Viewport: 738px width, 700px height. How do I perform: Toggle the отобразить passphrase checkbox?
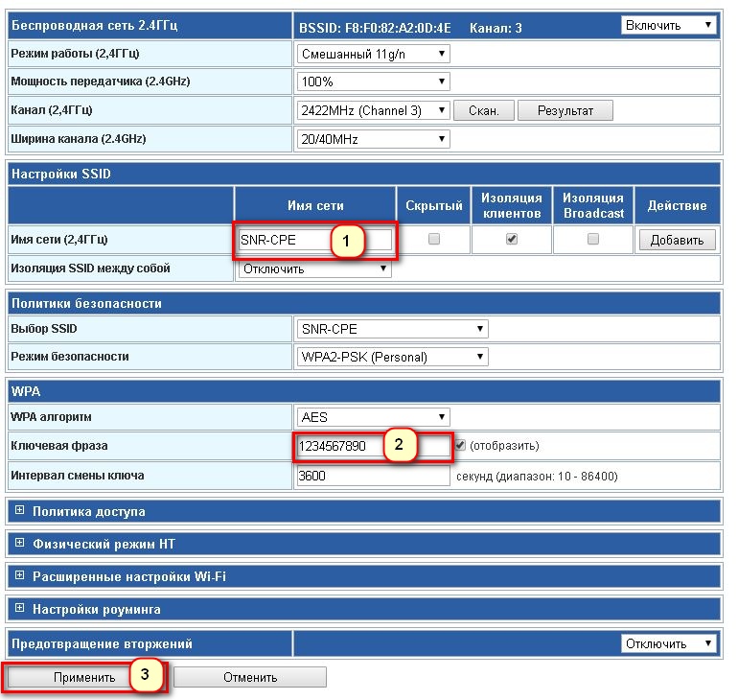(x=461, y=446)
